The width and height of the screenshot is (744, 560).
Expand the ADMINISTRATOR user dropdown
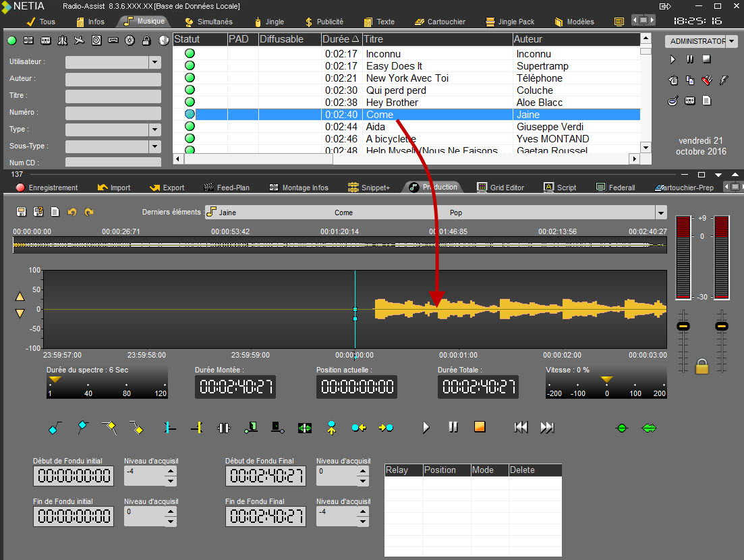(x=732, y=41)
